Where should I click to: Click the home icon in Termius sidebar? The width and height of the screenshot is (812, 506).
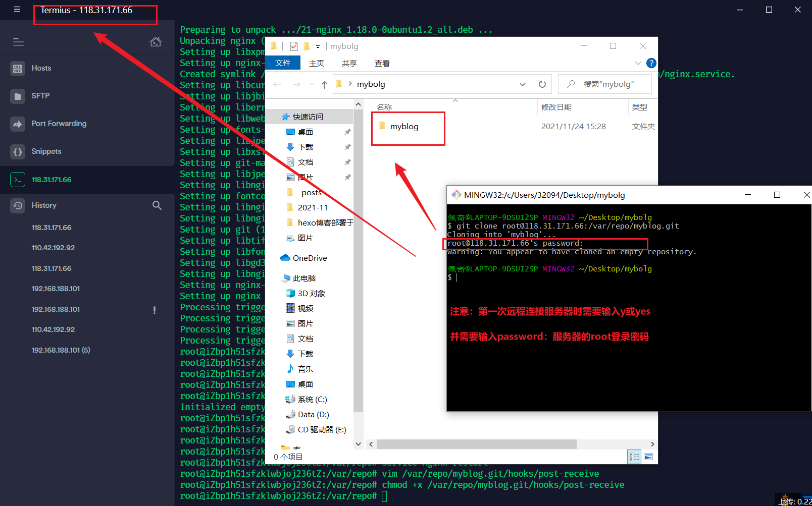click(x=156, y=41)
